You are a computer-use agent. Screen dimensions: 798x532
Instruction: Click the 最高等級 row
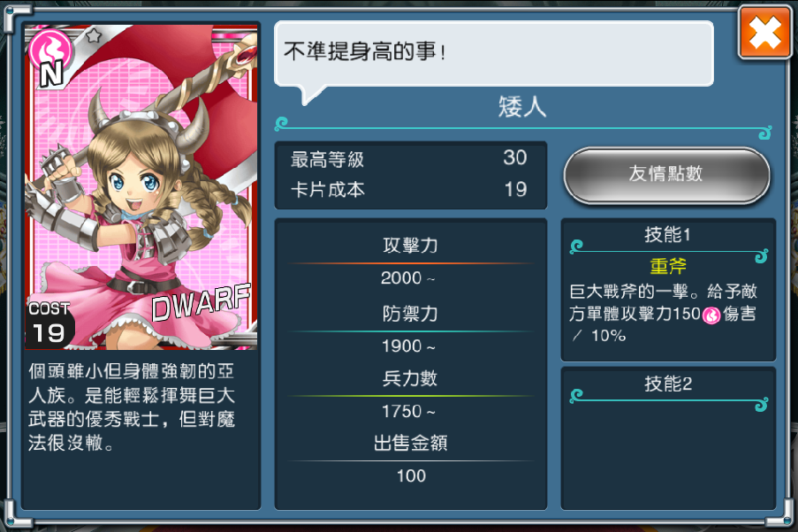[410, 159]
